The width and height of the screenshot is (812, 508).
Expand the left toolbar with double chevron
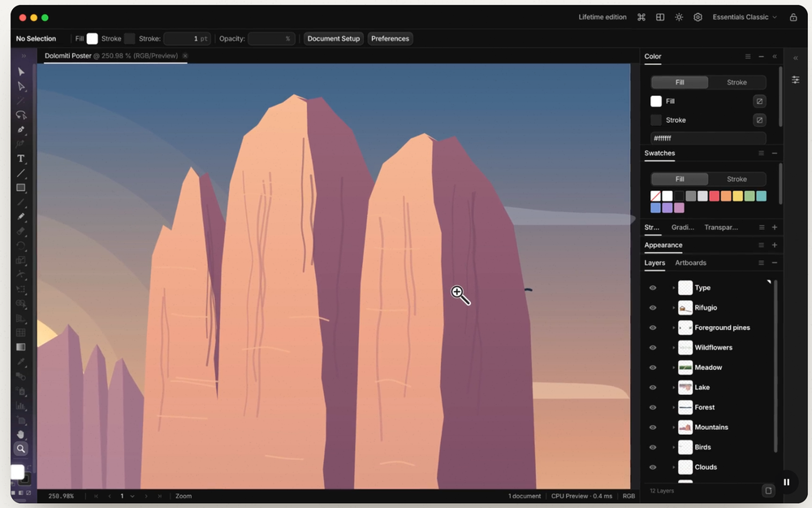coord(24,56)
